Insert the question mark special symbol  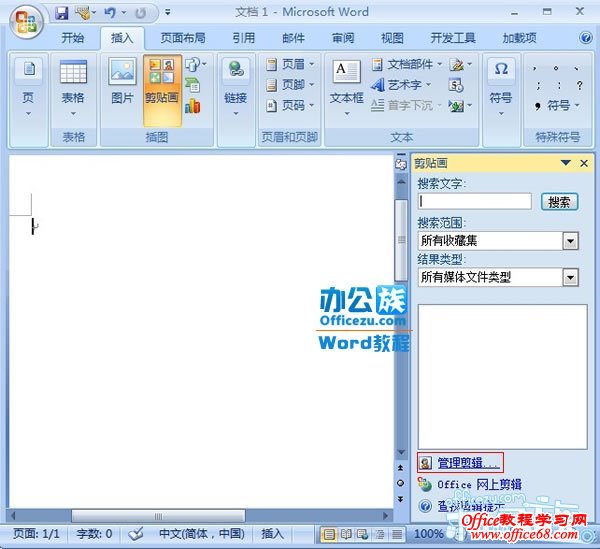580,85
